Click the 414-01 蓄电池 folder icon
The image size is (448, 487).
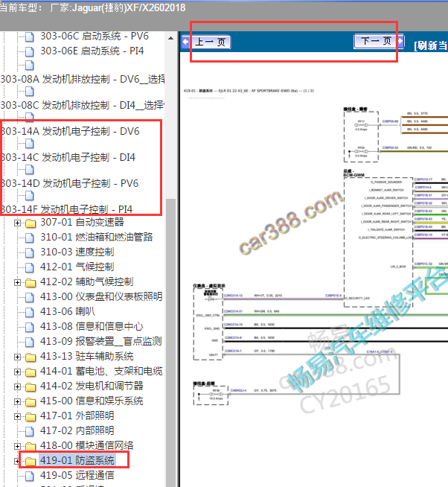point(30,372)
